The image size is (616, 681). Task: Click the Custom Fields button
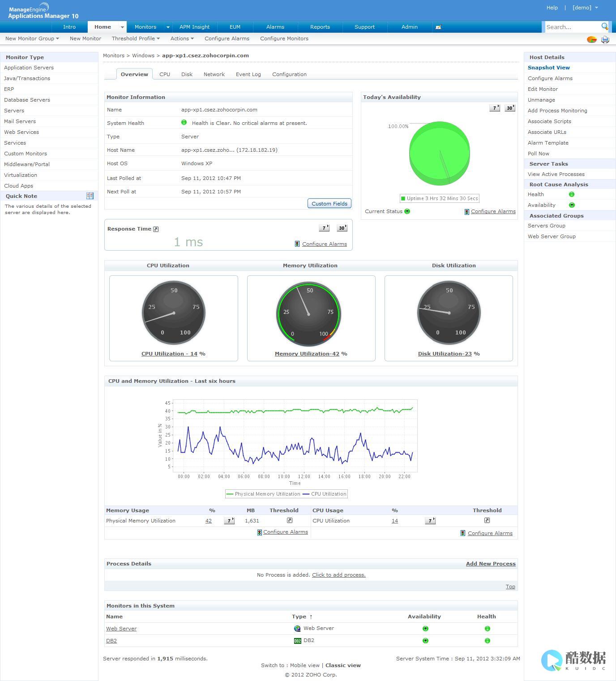coord(329,203)
